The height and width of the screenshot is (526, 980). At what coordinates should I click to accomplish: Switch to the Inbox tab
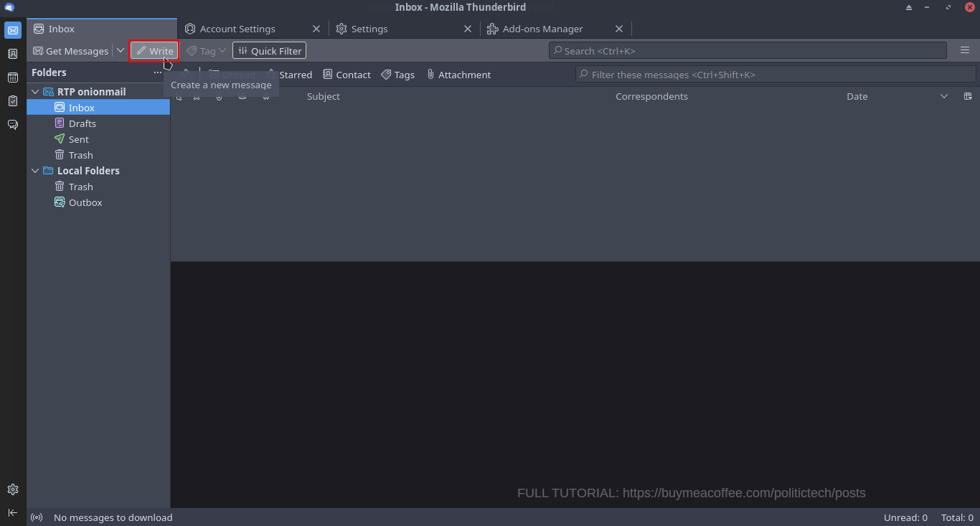click(x=102, y=29)
